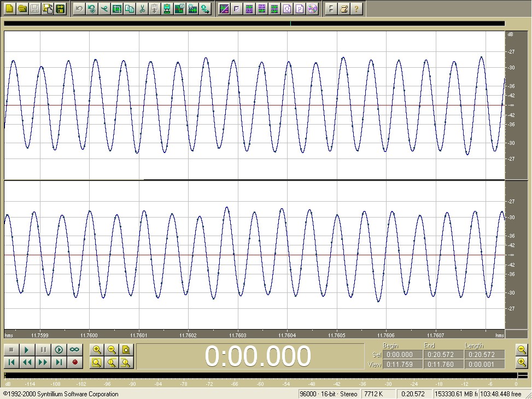Image resolution: width=532 pixels, height=399 pixels.
Task: Click the Cut scissors icon
Action: (x=142, y=9)
